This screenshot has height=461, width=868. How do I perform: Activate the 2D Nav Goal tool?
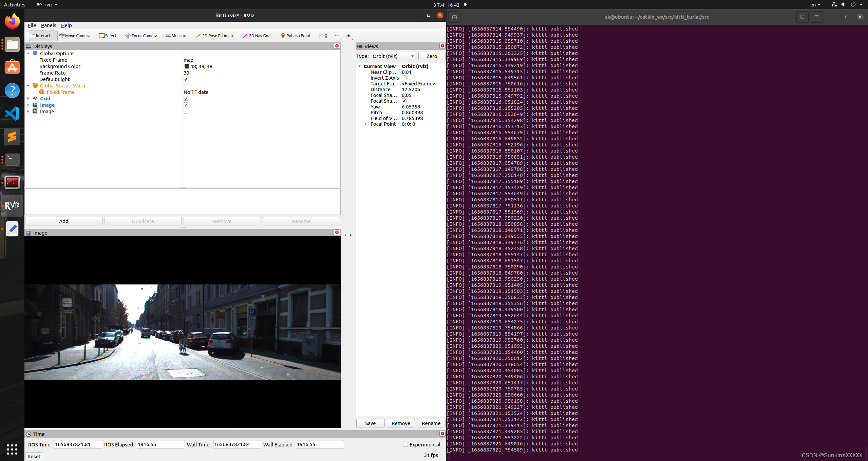coord(257,36)
